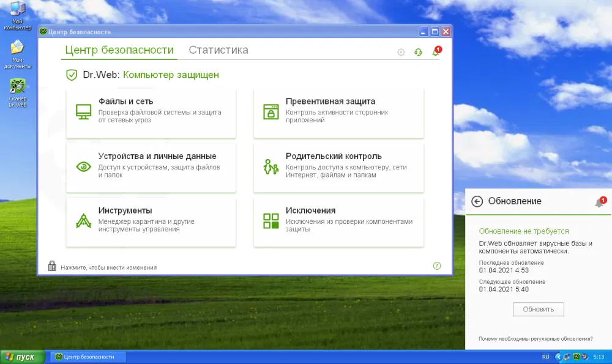Minimize the Центр безопасности window
The height and width of the screenshot is (364, 612).
(x=424, y=32)
